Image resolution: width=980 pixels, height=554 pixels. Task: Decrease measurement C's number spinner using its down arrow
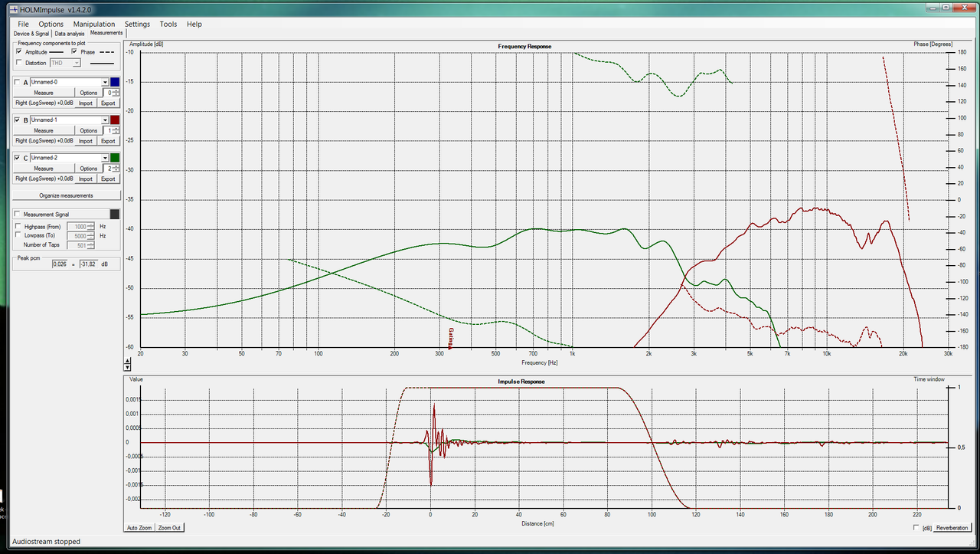pos(116,171)
